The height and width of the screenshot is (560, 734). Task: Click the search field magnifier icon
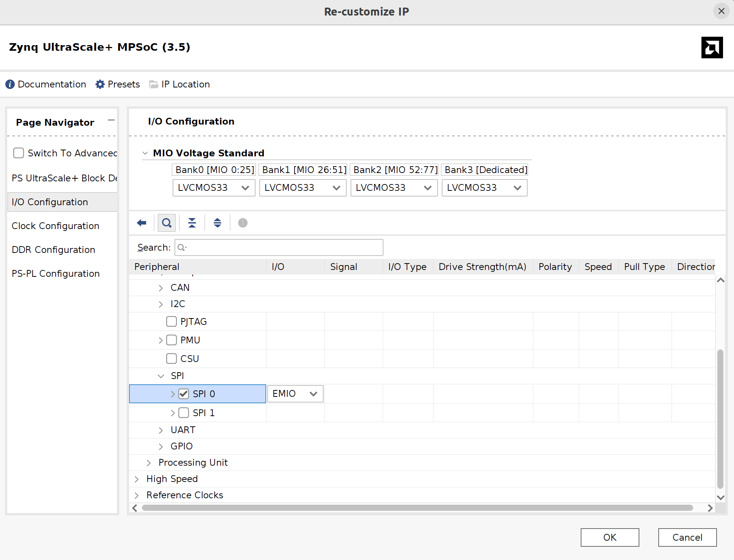point(182,247)
